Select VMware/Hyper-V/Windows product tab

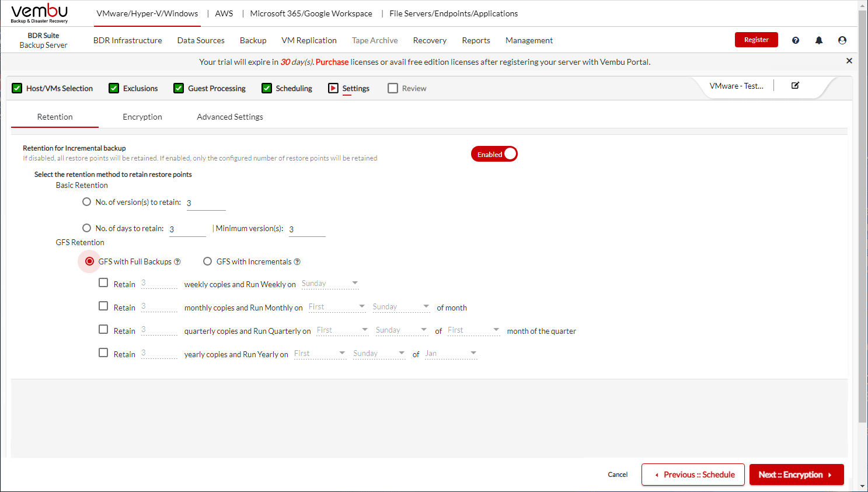tap(147, 13)
